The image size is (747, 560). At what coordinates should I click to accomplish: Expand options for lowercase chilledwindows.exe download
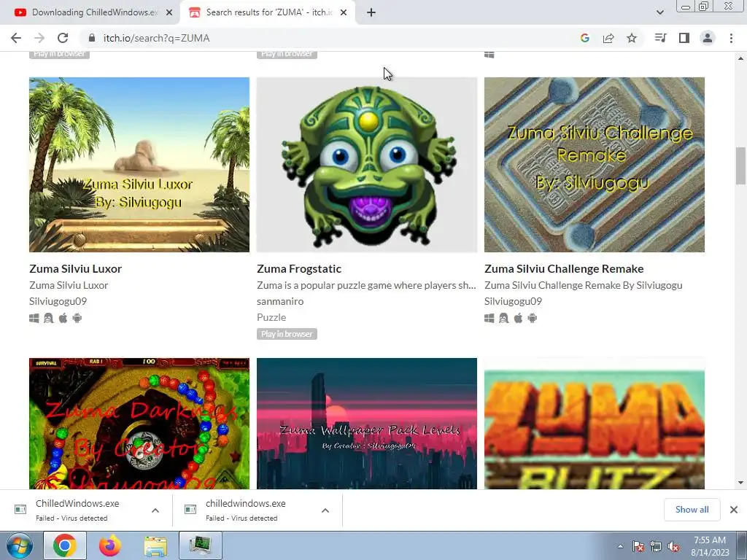(325, 510)
